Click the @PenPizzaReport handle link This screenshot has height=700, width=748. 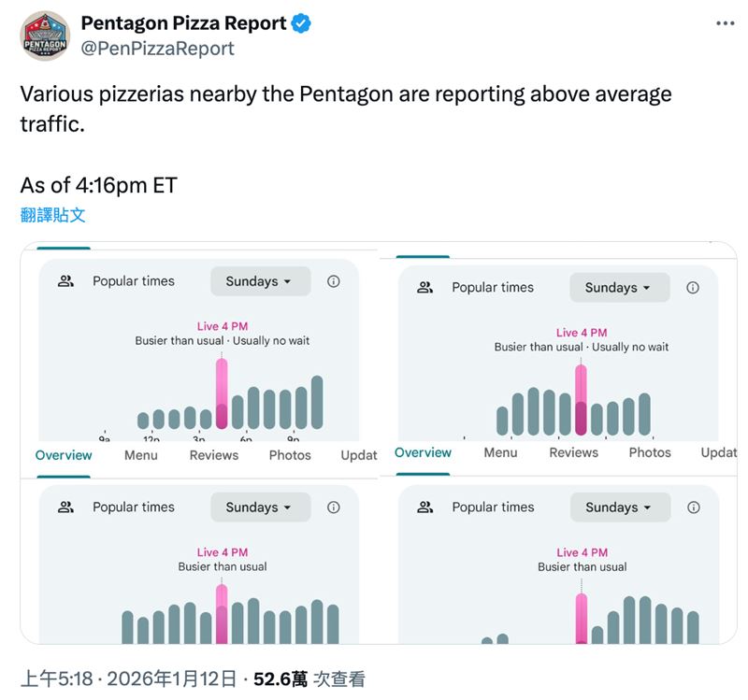(x=158, y=49)
